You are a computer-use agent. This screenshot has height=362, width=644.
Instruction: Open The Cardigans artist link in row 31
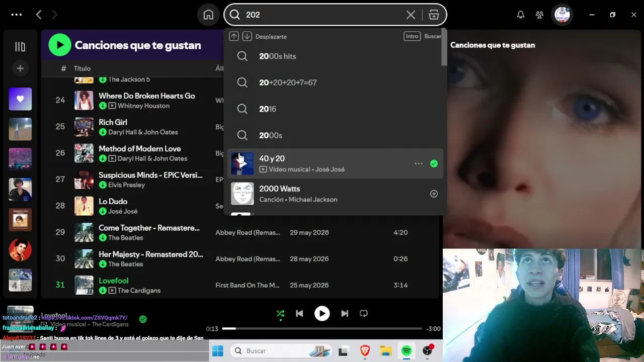point(139,291)
